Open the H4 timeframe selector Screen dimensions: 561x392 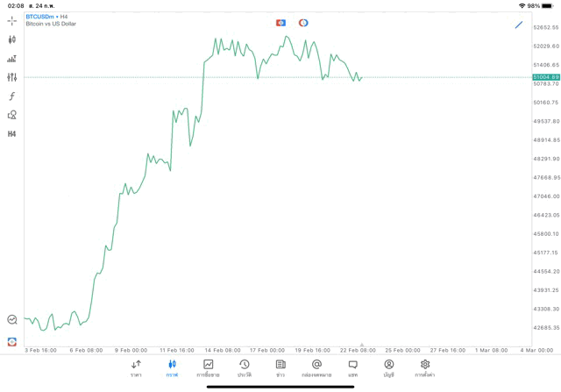click(12, 134)
